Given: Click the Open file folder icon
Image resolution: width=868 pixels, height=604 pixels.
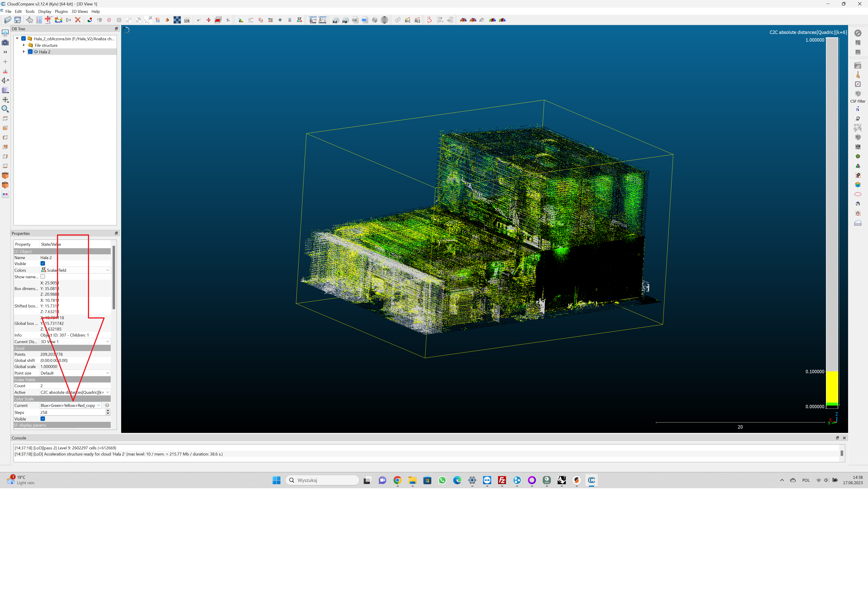Looking at the screenshot, I should coord(7,20).
